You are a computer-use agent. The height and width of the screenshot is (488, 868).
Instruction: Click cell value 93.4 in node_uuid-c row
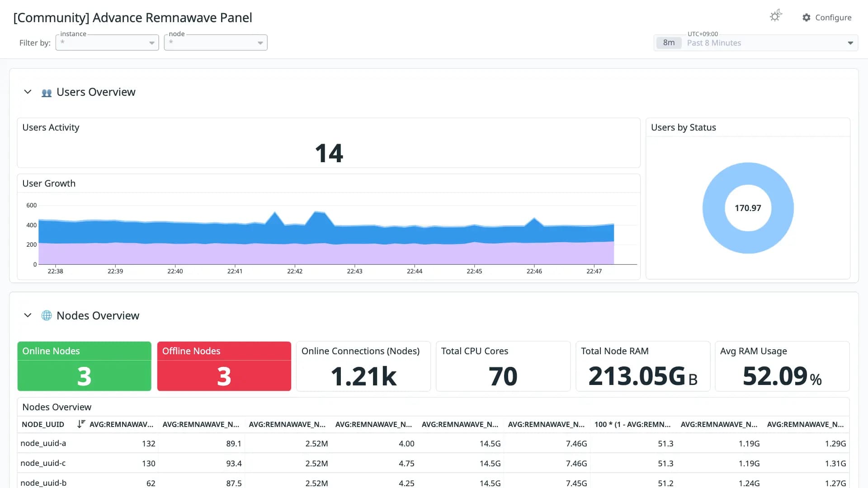tap(234, 464)
